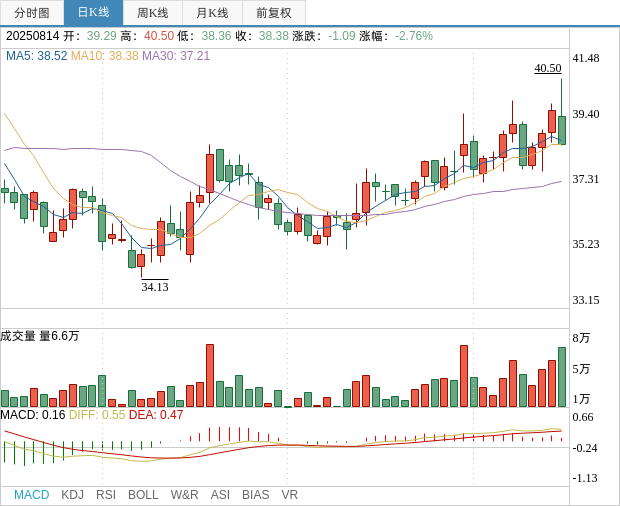Click the DIFF value in the MACD legend
Viewport: 620px width, 506px height.
pyautogui.click(x=97, y=415)
